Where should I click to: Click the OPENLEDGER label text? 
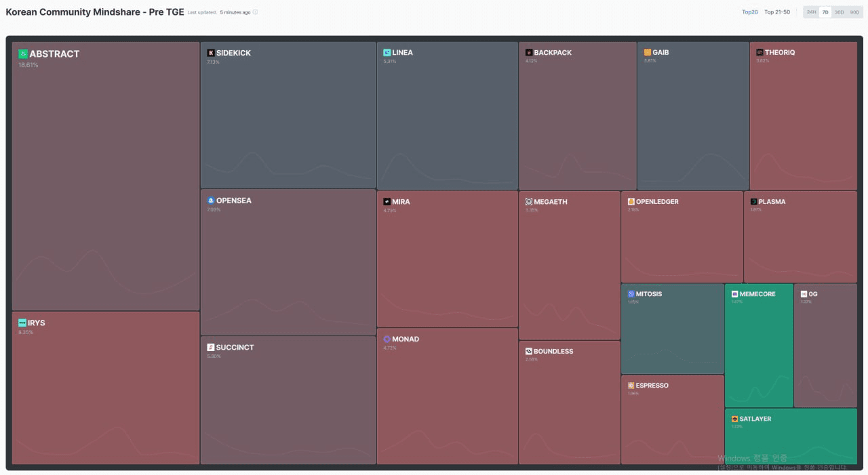point(657,201)
